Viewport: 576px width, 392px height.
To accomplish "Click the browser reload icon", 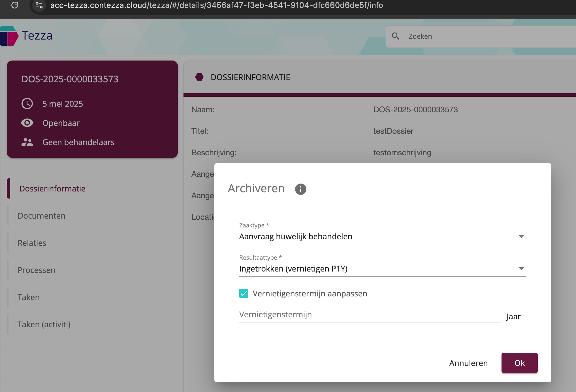I will click(15, 5).
